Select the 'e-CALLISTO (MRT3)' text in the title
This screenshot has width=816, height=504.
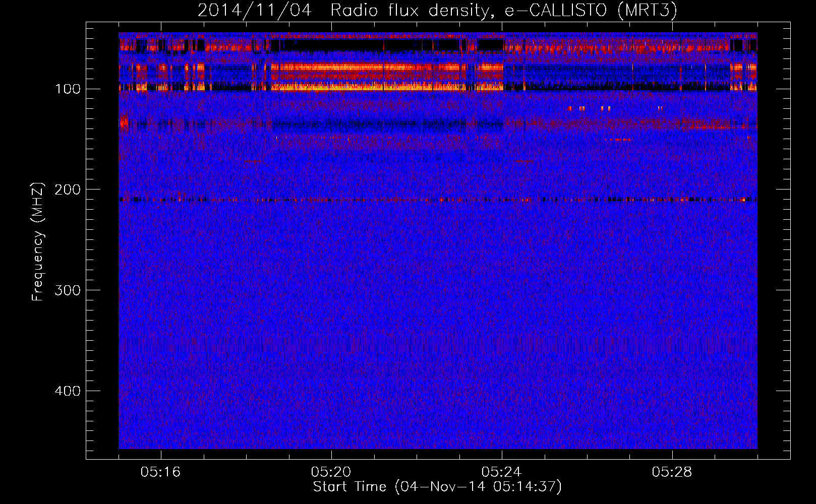[x=591, y=11]
